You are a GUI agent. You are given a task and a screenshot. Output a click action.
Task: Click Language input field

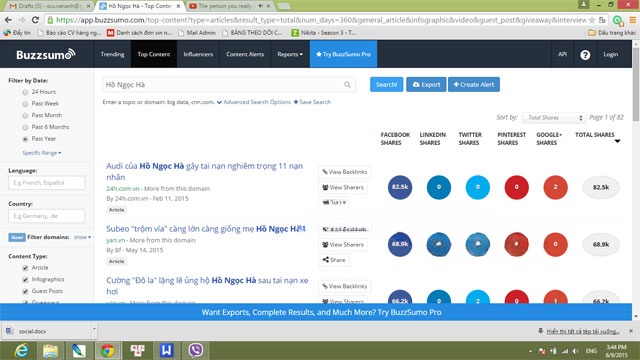click(47, 183)
